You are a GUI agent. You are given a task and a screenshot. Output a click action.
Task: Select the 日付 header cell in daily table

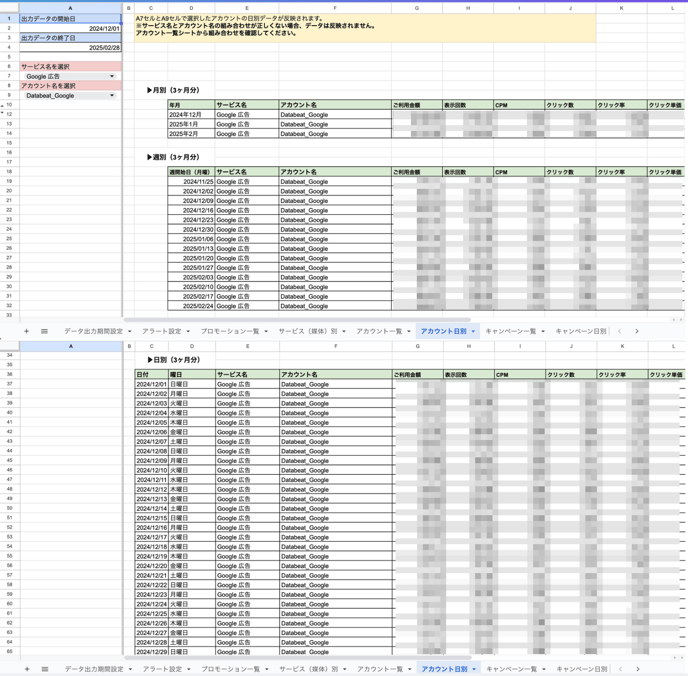[152, 375]
